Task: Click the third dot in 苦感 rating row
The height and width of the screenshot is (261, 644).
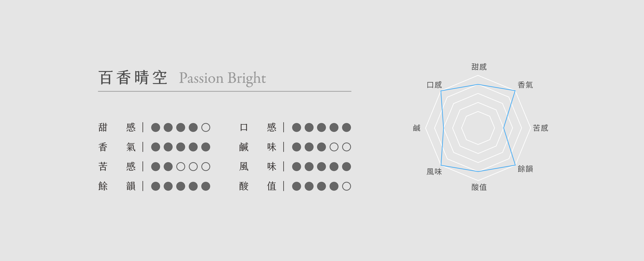Action: pyautogui.click(x=181, y=167)
